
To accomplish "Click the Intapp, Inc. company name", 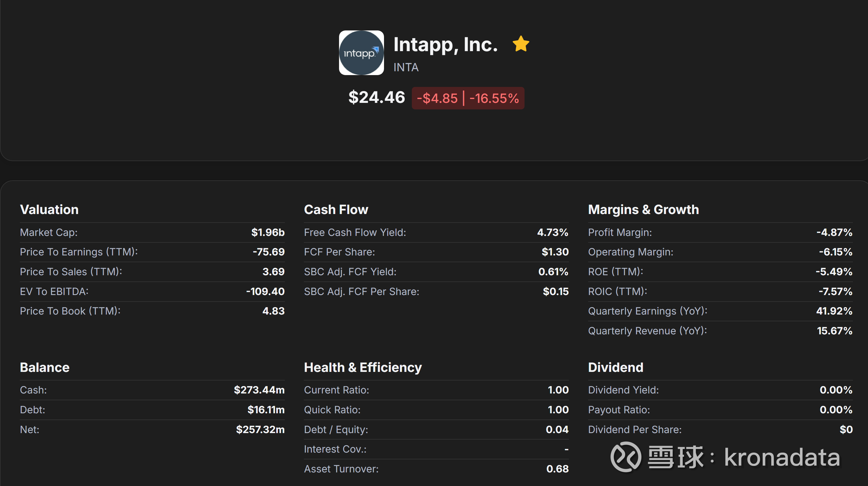I will point(446,44).
